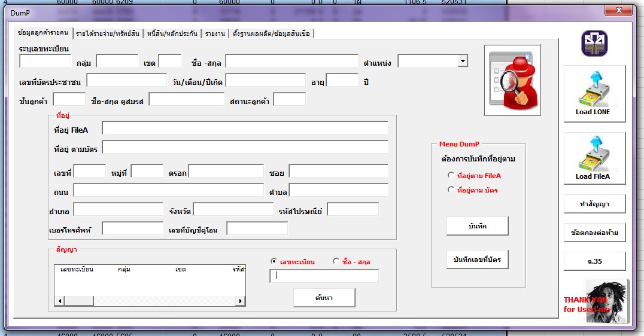Image resolution: width=644 pixels, height=336 pixels.
Task: Select the ที่อยู่ตาม FileA radio option
Action: [x=451, y=176]
